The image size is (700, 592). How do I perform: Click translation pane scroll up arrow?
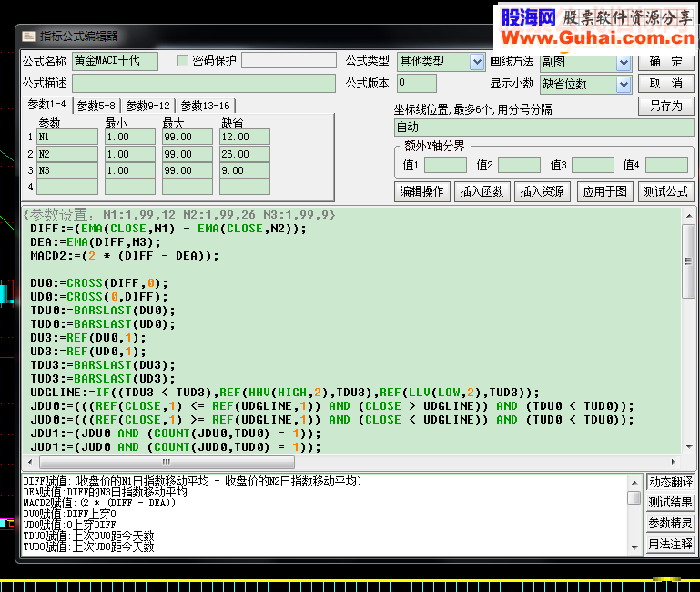click(x=634, y=482)
